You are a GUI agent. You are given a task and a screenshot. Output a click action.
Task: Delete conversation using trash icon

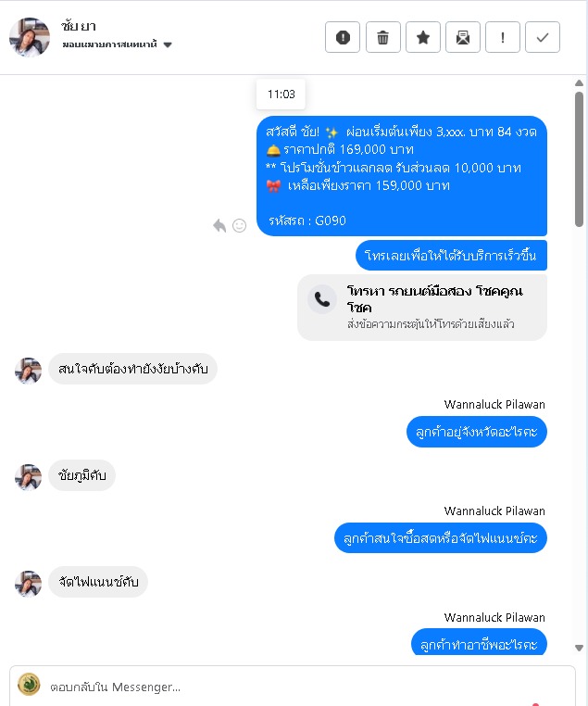coord(382,37)
